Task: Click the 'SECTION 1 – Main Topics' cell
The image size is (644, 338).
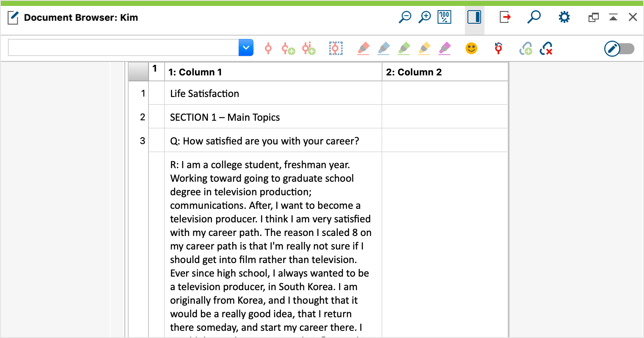Action: 273,117
